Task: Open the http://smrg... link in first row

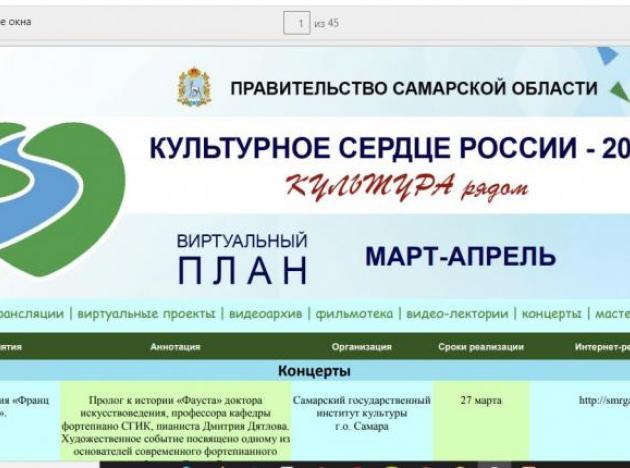Action: (604, 400)
